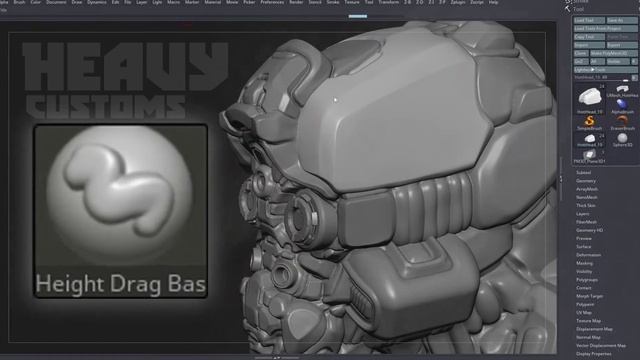Click the GoZ button
This screenshot has width=640, height=360.
[x=580, y=61]
